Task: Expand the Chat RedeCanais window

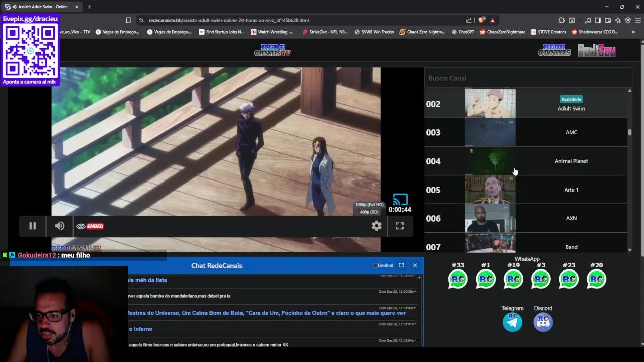Action: click(401, 265)
